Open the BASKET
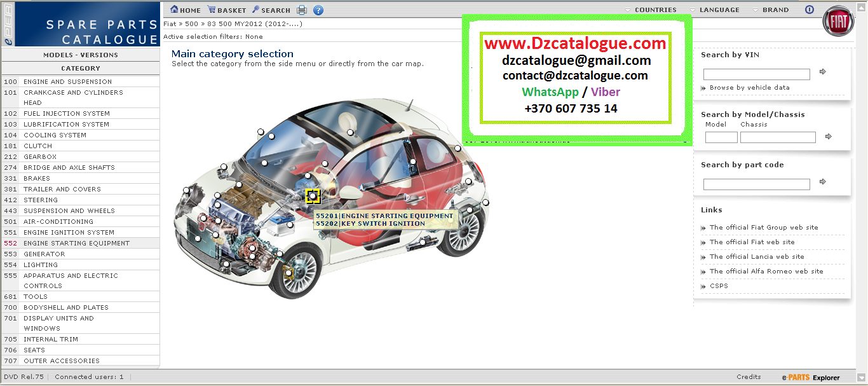Image resolution: width=868 pixels, height=386 pixels. click(227, 10)
